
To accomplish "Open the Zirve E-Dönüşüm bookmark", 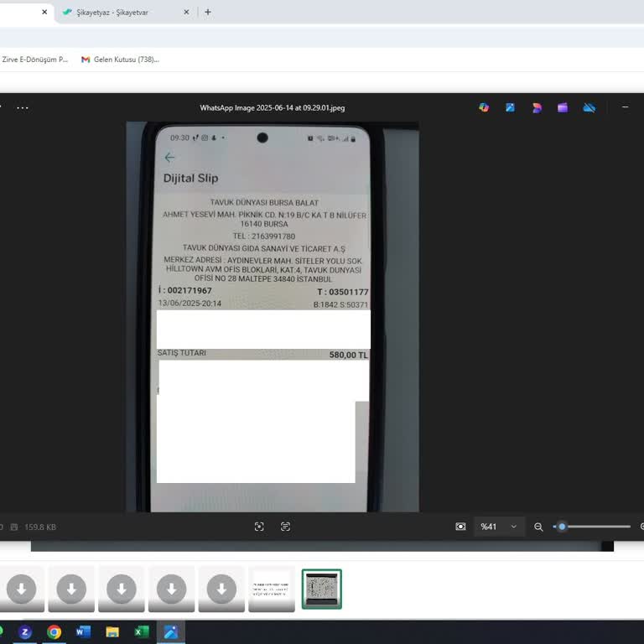I will tap(34, 60).
